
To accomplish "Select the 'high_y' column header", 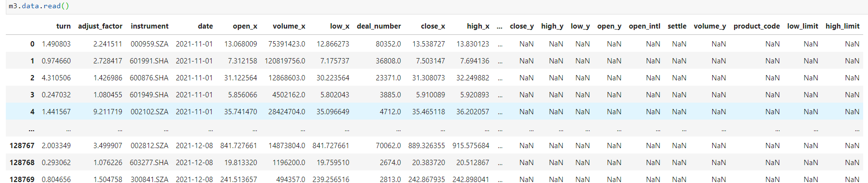I will [x=552, y=26].
